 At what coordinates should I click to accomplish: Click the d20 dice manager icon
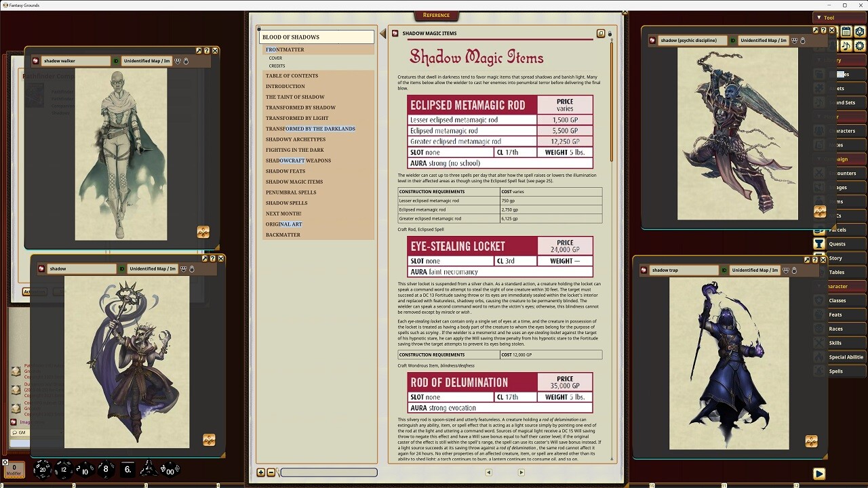coord(860,31)
